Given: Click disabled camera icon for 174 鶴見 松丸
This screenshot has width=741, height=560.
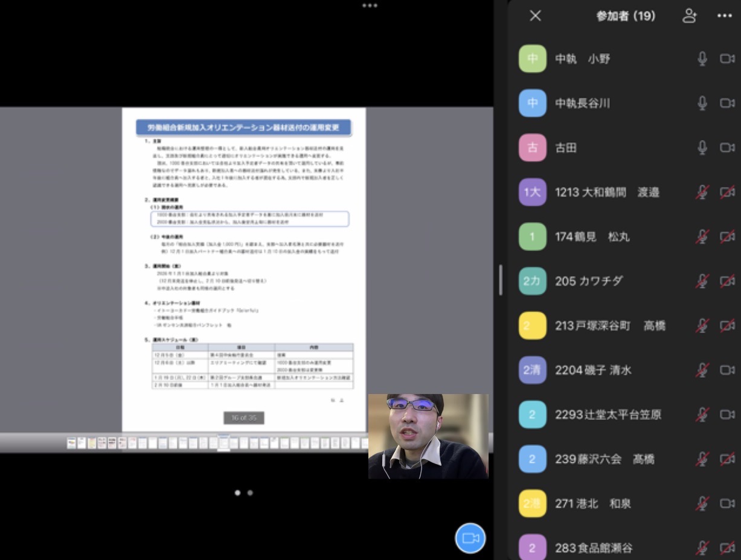Looking at the screenshot, I should coord(727,237).
